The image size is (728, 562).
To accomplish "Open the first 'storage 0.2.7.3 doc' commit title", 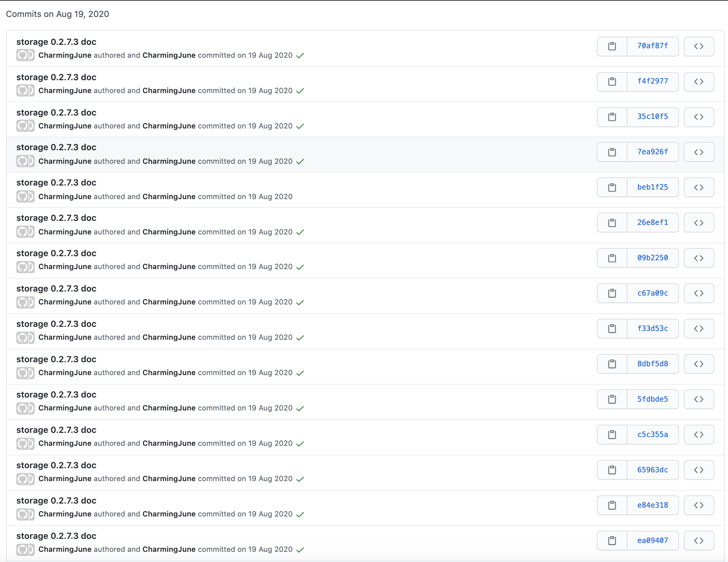I will [56, 42].
